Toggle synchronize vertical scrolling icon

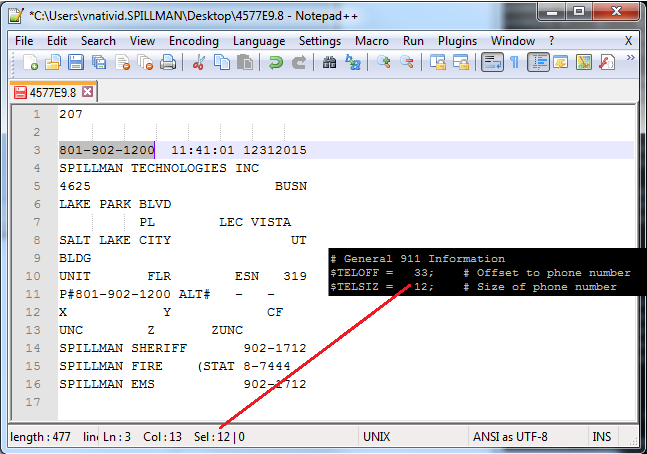click(437, 63)
